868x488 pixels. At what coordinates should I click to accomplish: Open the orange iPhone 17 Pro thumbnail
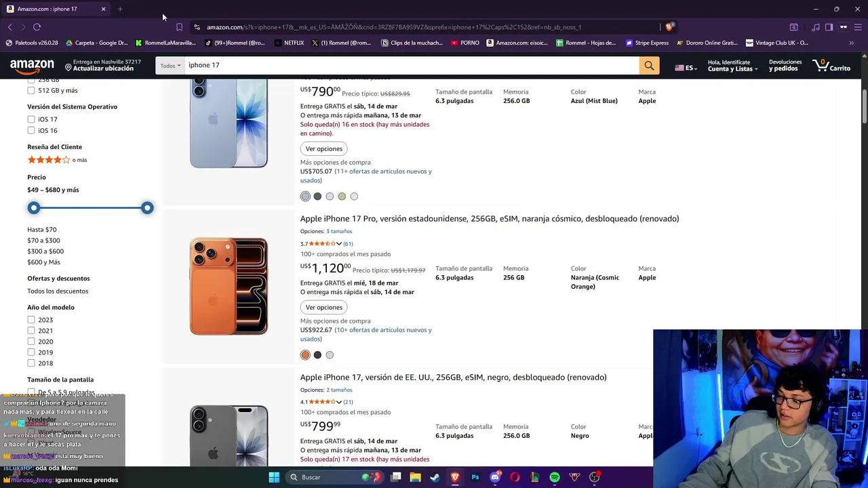(x=229, y=287)
